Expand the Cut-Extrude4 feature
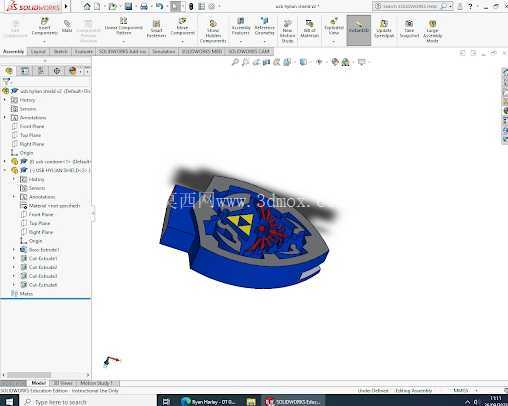 point(14,285)
